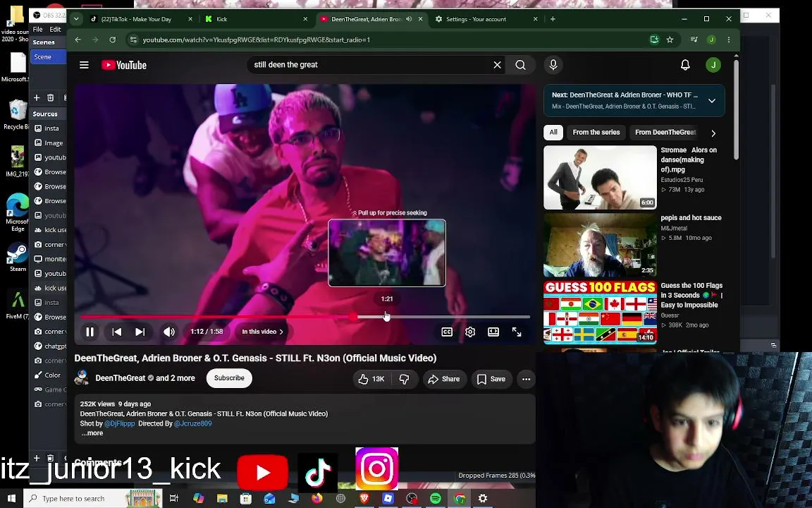Expand In this video chapters
The height and width of the screenshot is (508, 812).
click(262, 332)
